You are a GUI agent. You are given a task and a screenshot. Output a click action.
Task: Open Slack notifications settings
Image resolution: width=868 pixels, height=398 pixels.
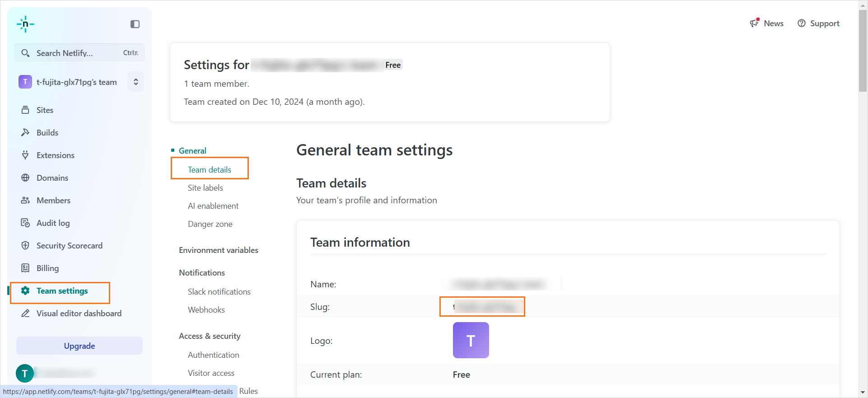[x=219, y=291]
